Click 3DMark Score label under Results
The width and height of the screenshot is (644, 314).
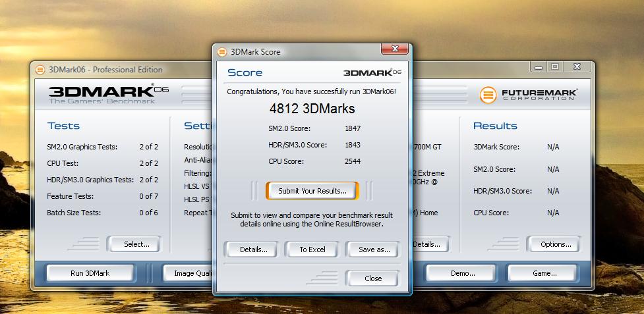tap(496, 147)
